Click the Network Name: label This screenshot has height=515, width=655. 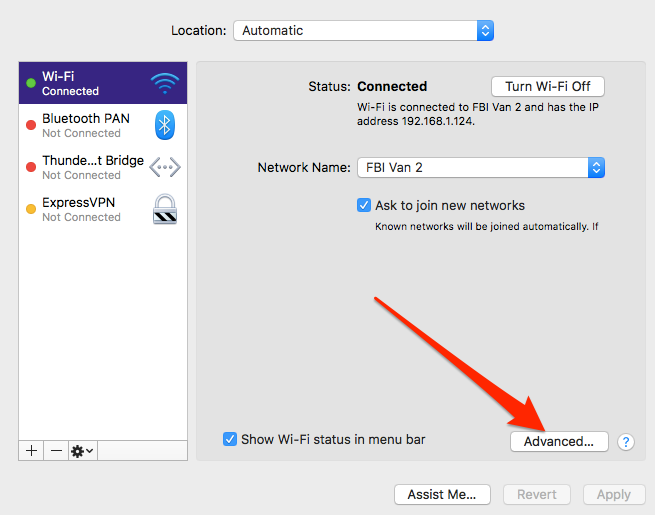(x=304, y=167)
